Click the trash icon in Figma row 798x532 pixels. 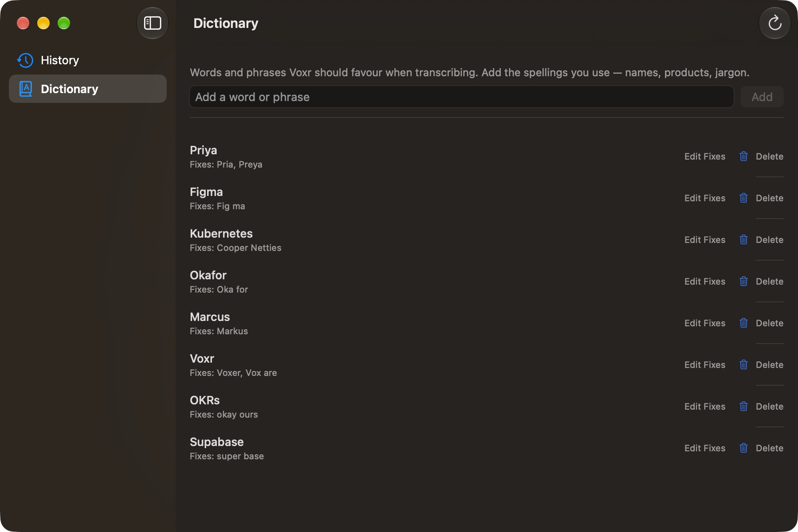[744, 198]
